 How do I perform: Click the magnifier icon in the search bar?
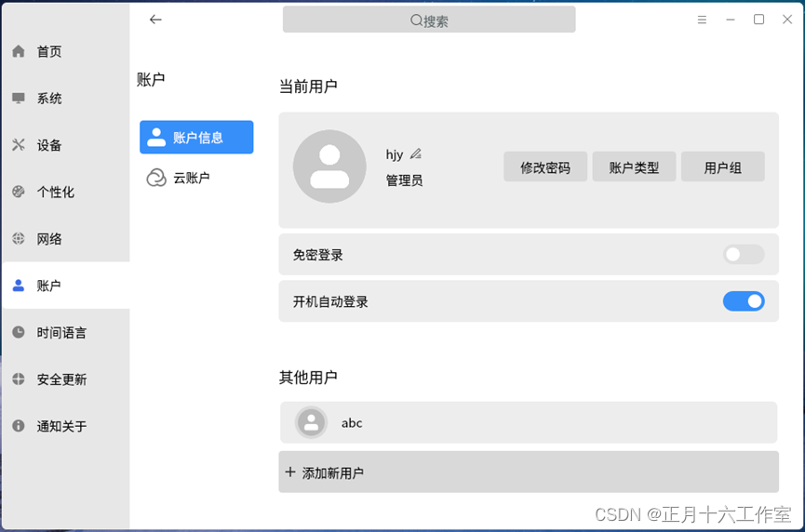(x=416, y=20)
